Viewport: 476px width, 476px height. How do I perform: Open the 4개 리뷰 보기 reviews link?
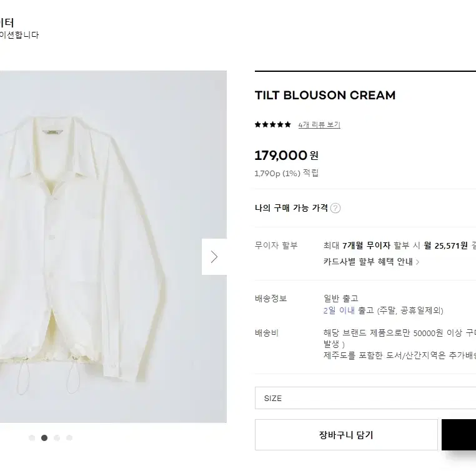pyautogui.click(x=319, y=125)
